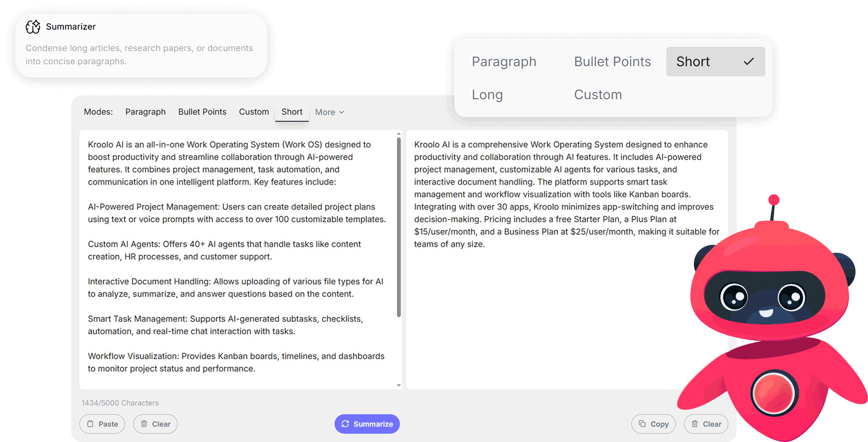Image resolution: width=868 pixels, height=442 pixels.
Task: Click the chevron next to More
Action: 342,112
